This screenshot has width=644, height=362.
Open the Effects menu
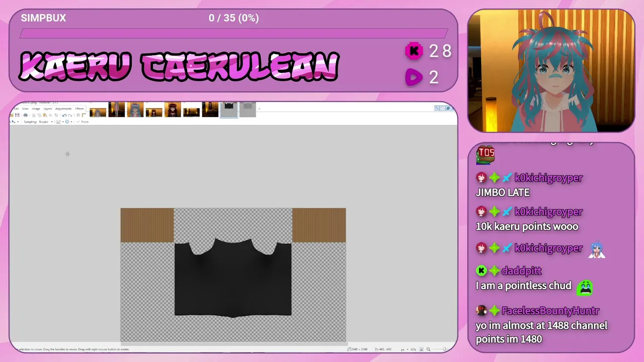tap(79, 109)
